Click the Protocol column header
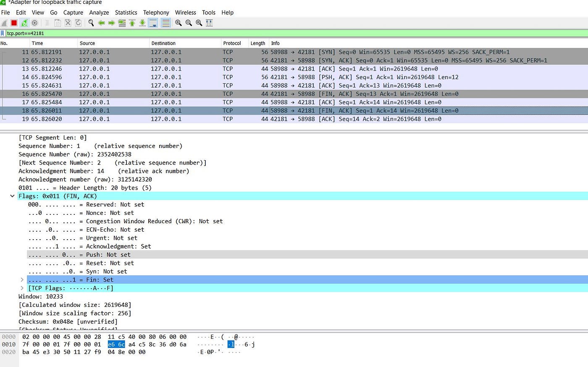Image resolution: width=588 pixels, height=367 pixels. pyautogui.click(x=232, y=43)
